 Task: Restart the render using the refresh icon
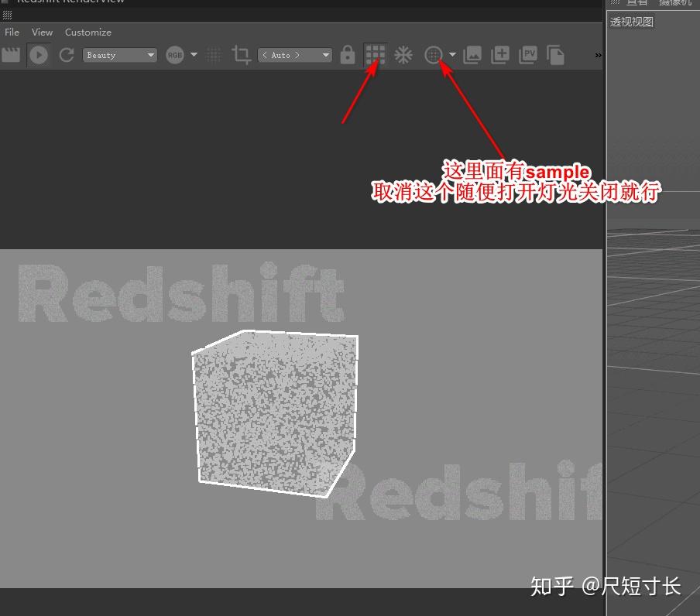pos(66,55)
